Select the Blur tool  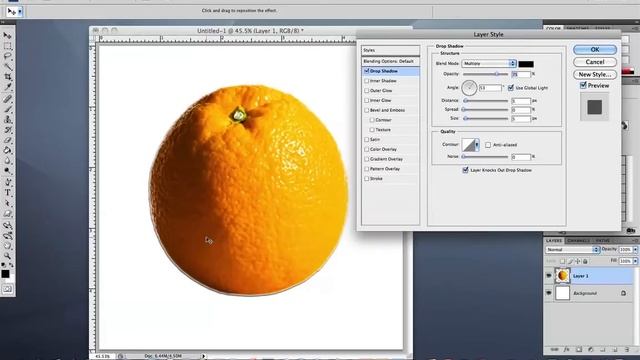pos(7,160)
